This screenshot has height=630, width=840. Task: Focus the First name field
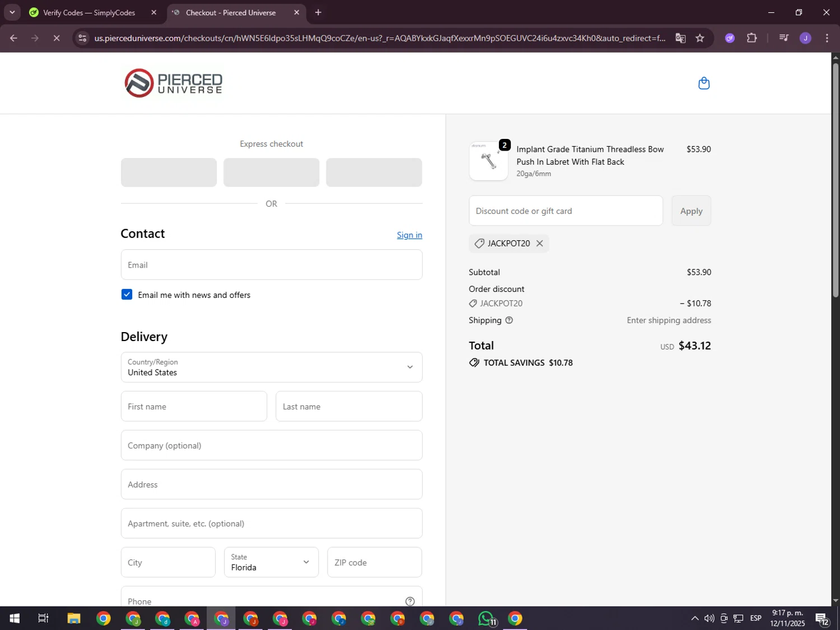coord(194,407)
